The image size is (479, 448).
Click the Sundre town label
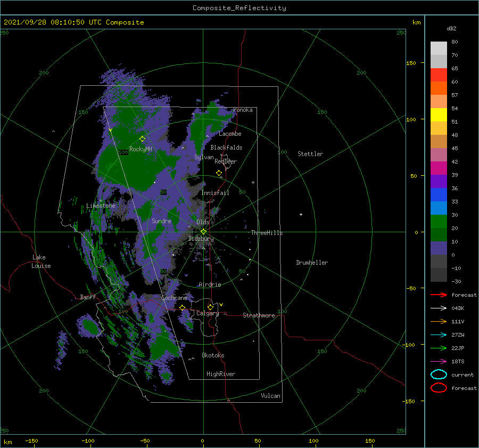click(161, 221)
